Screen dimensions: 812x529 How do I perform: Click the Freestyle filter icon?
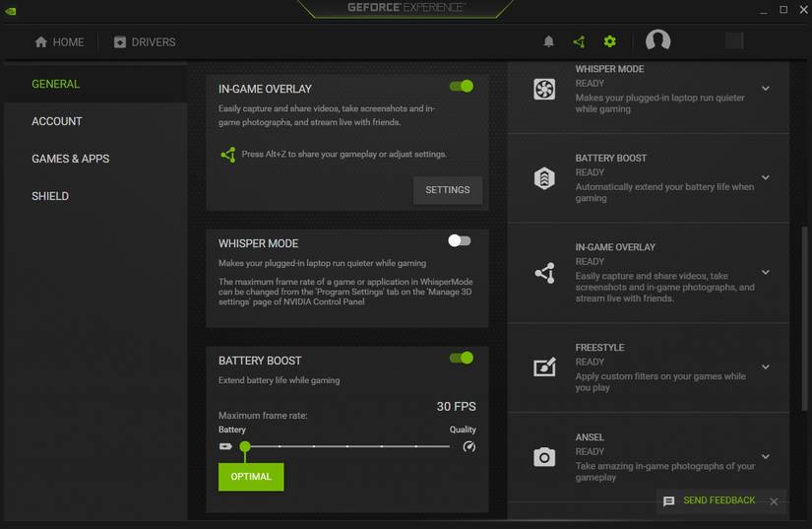tap(544, 366)
